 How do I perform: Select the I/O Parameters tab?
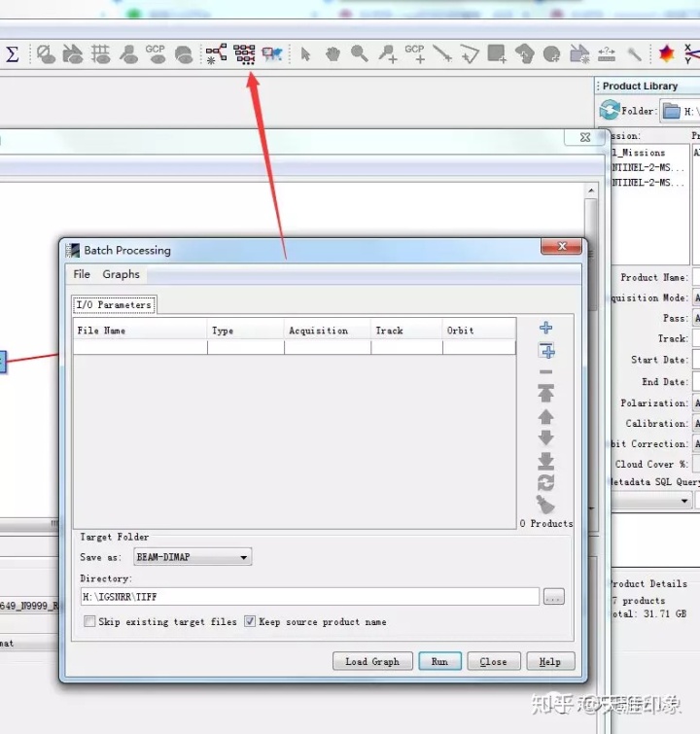pos(115,304)
